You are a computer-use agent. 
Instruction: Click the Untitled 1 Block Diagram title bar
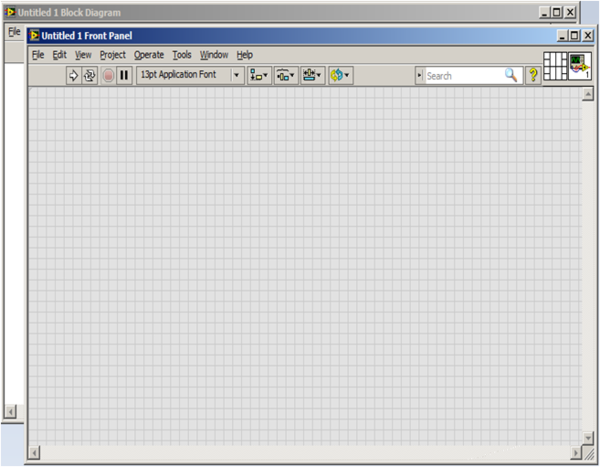point(291,12)
